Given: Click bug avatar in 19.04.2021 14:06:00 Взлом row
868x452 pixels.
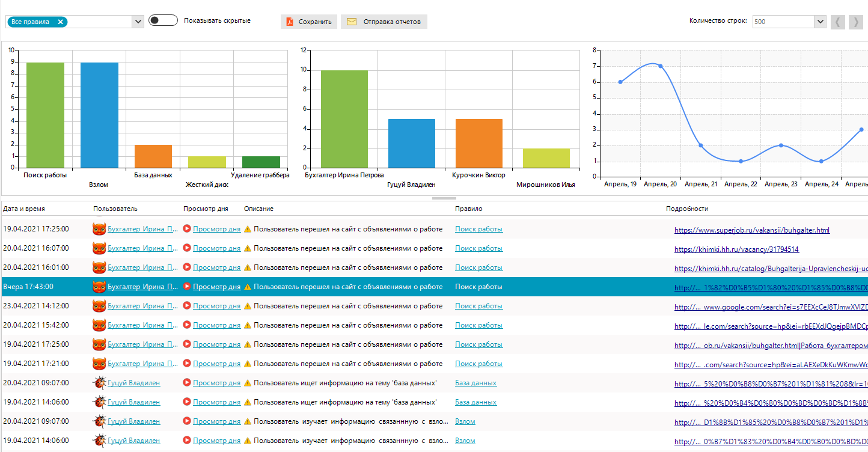Looking at the screenshot, I should pos(99,441).
